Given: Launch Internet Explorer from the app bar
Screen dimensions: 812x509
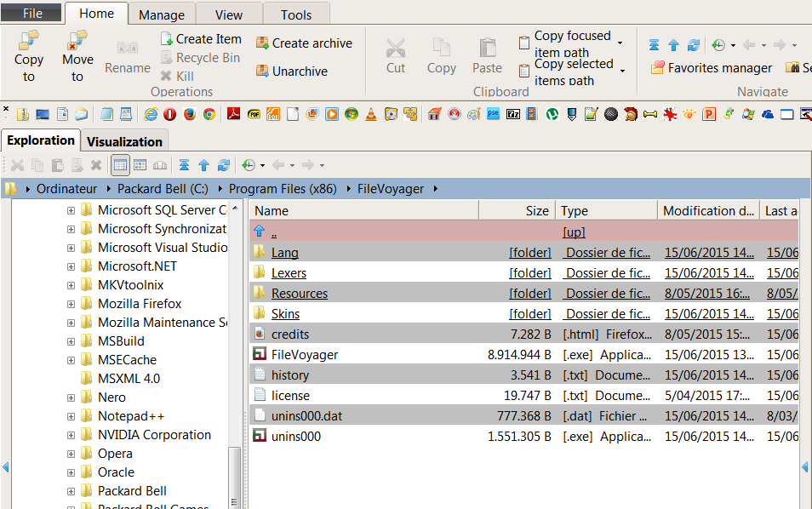Looking at the screenshot, I should tap(151, 114).
